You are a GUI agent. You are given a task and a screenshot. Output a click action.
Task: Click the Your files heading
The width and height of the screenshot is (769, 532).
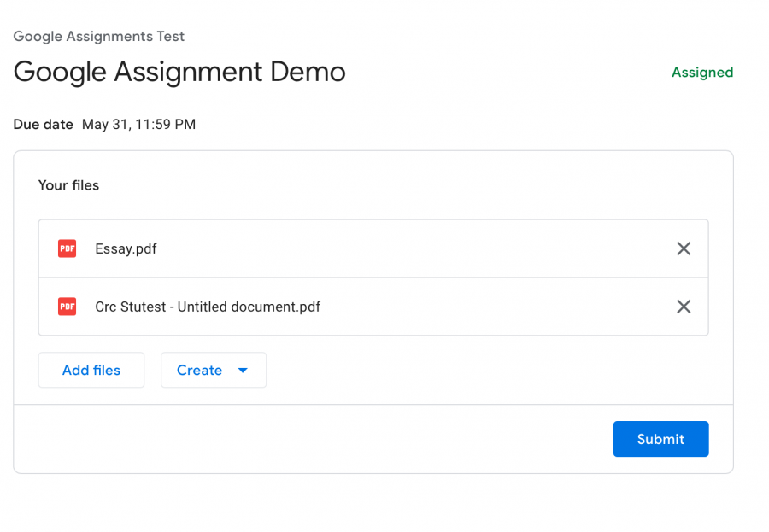(68, 185)
